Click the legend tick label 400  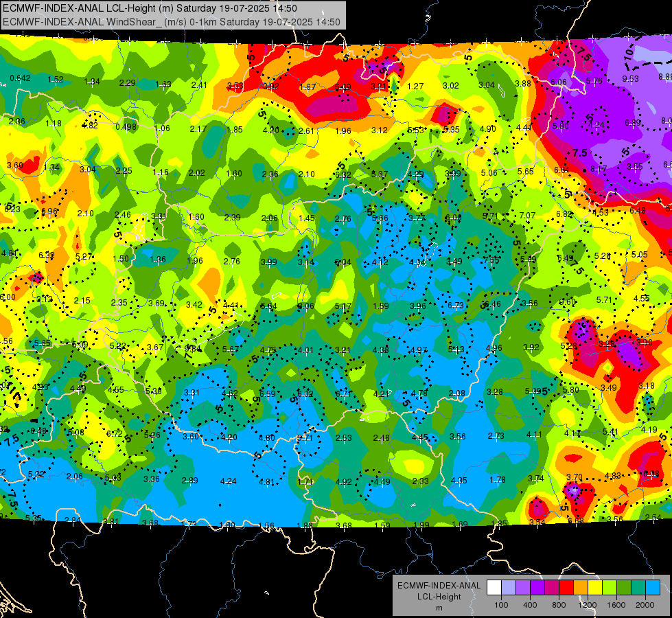click(x=530, y=605)
